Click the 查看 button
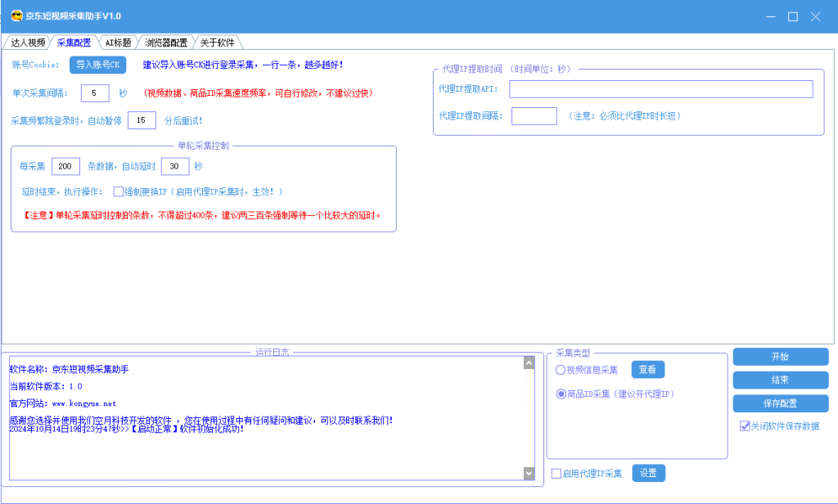Viewport: 838px width, 504px height. click(648, 369)
